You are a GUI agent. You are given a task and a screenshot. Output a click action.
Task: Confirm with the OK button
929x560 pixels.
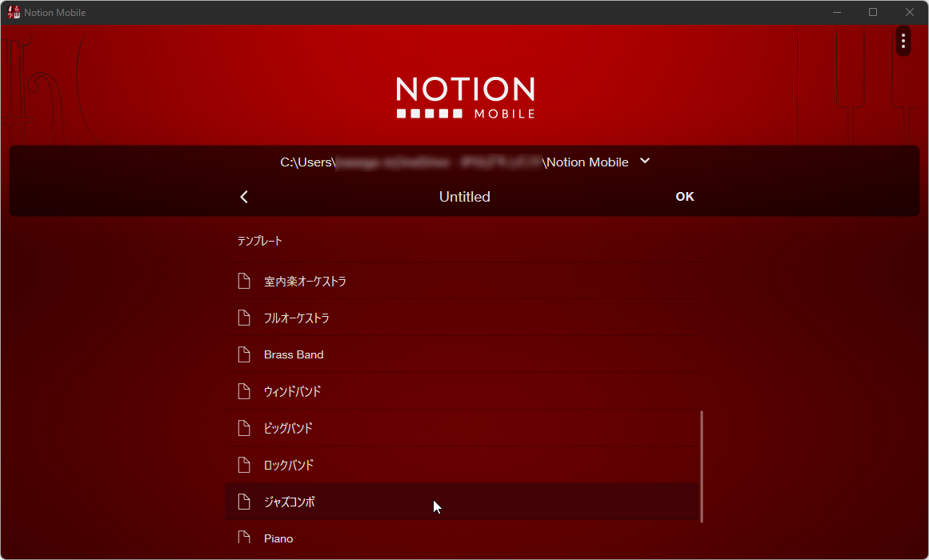pos(685,197)
